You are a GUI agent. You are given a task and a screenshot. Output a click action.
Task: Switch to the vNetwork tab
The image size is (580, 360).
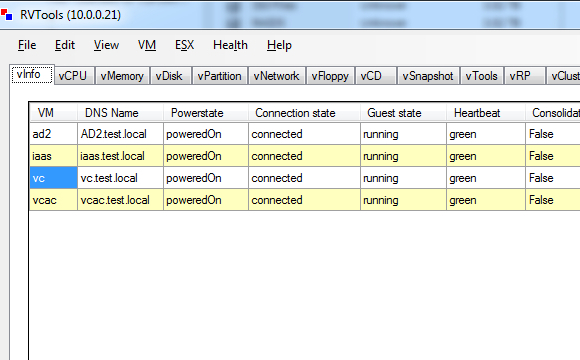[x=276, y=76]
